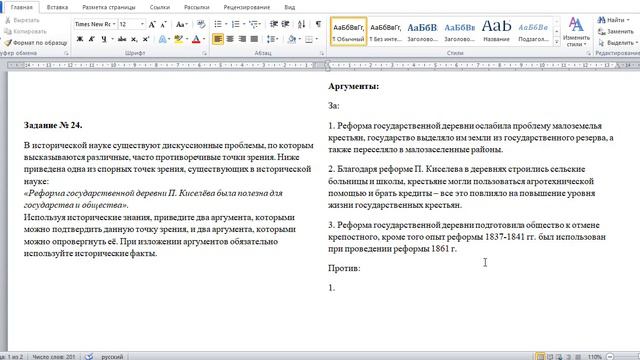Apply first Заголовок heading style
Viewport: 640px width, 360px height.
click(422, 31)
